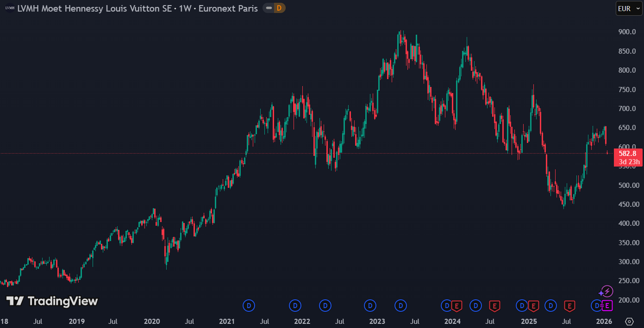Click the purple lightning news flash icon
644x328 pixels.
[x=607, y=291]
